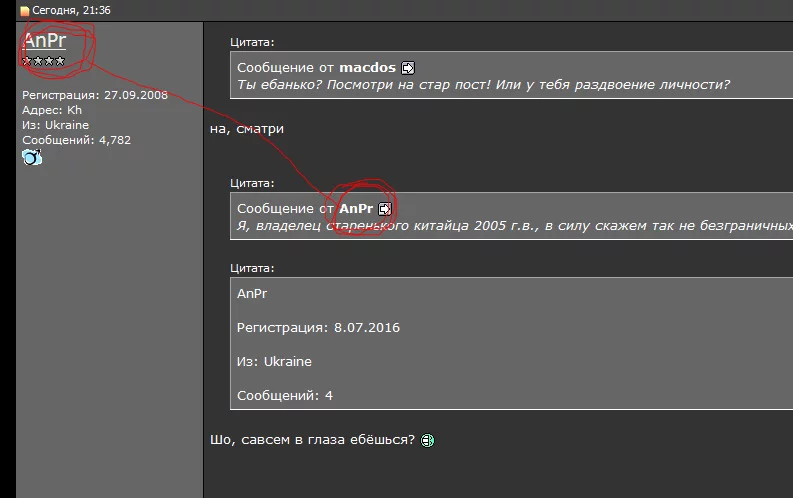Viewport: 793px width, 498px height.
Task: Click the text Адрес: Kh
Action: (52, 110)
